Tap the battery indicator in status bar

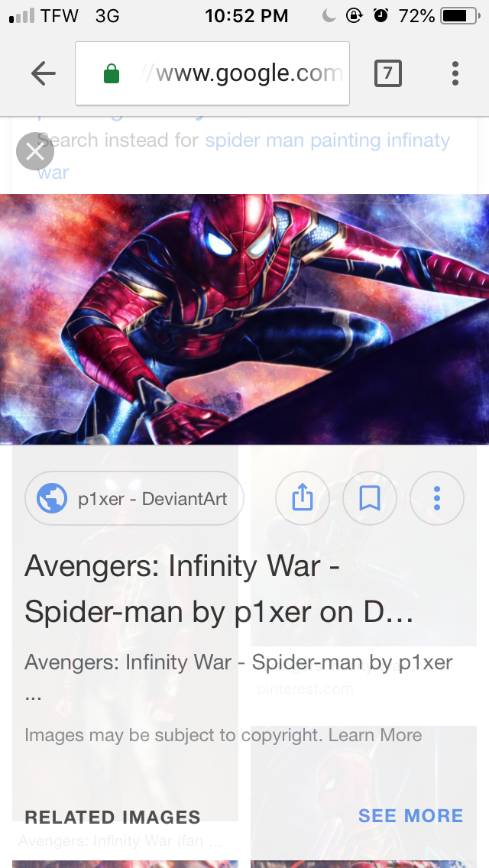click(460, 16)
